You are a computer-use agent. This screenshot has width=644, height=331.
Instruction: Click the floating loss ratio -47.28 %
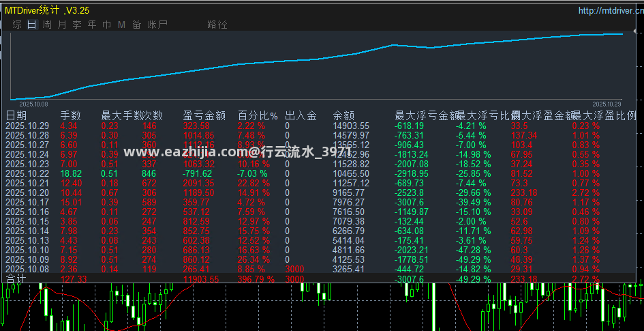(473, 250)
